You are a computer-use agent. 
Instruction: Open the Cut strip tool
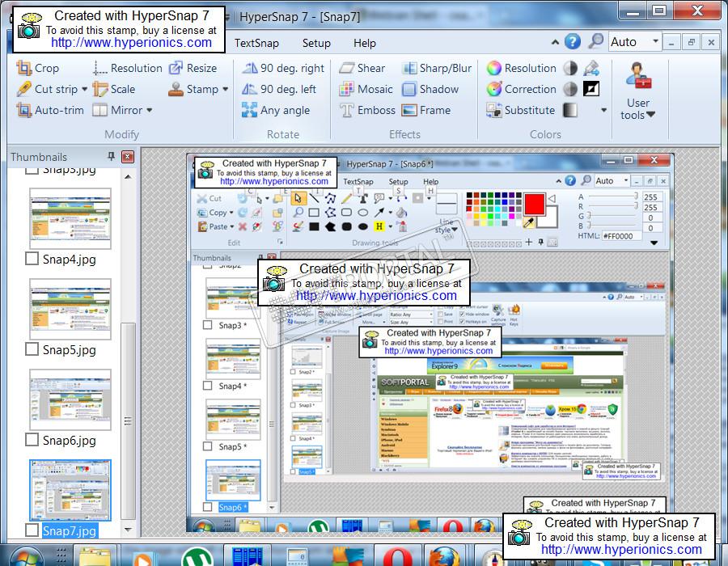coord(47,89)
